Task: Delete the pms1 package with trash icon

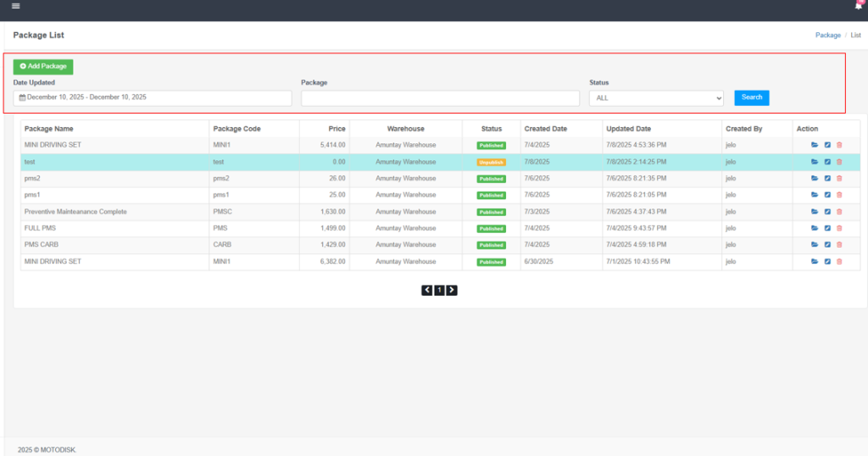Action: coord(839,195)
